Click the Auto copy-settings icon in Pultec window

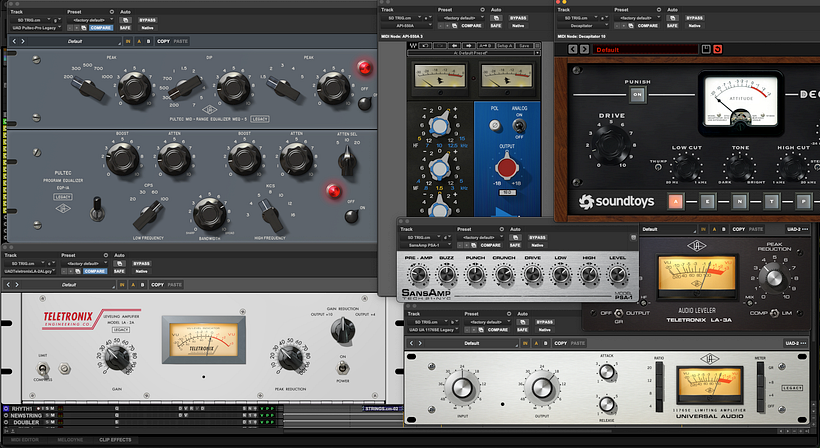126,20
